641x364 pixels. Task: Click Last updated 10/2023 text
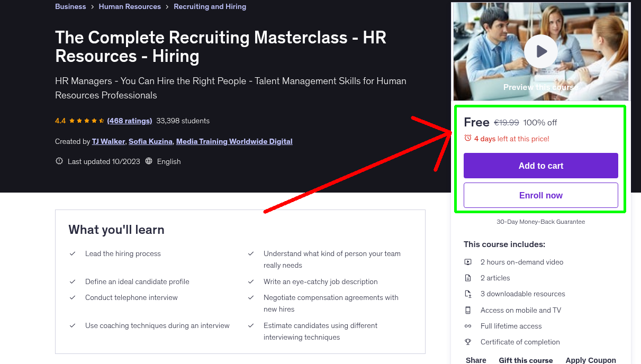click(x=104, y=161)
